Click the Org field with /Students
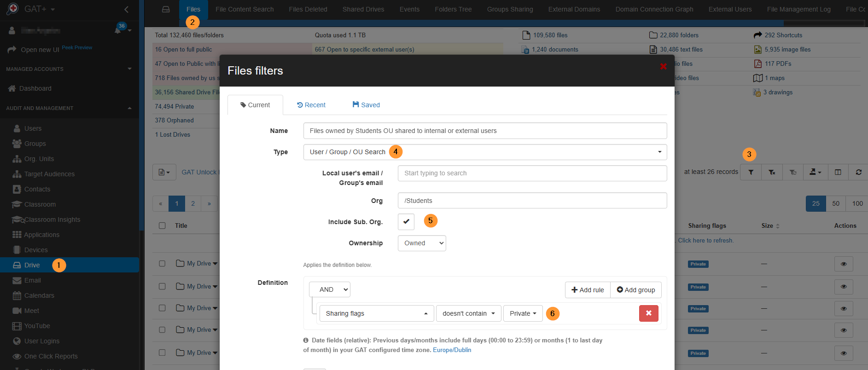This screenshot has height=370, width=868. point(532,201)
